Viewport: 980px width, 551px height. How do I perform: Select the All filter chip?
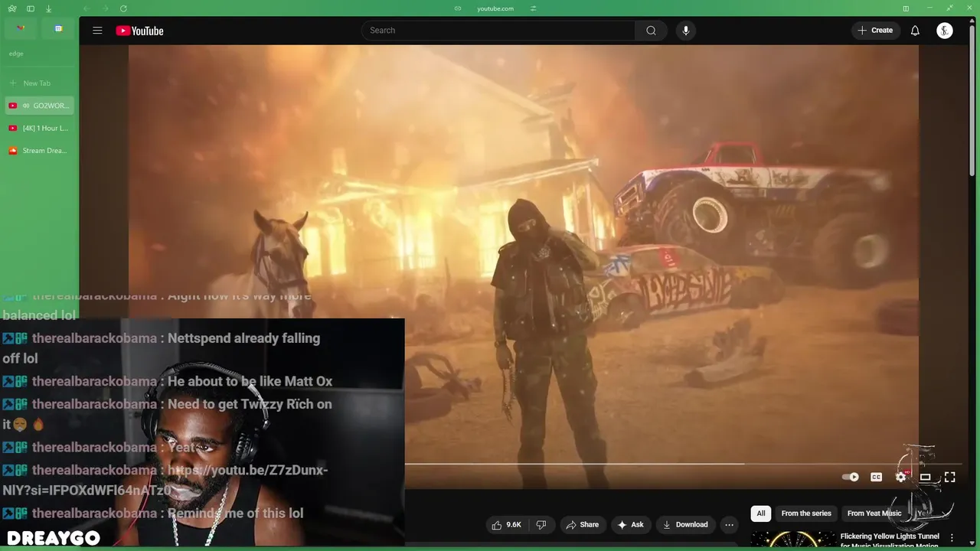pos(760,514)
